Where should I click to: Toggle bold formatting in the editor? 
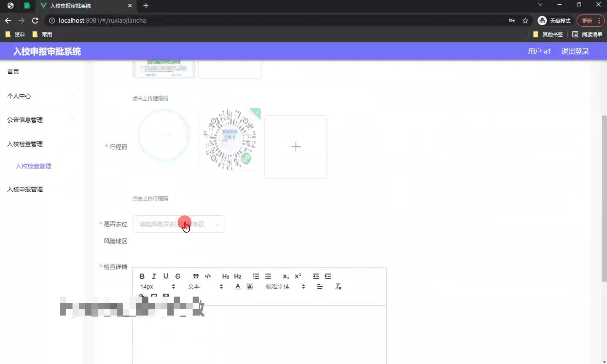pos(142,276)
